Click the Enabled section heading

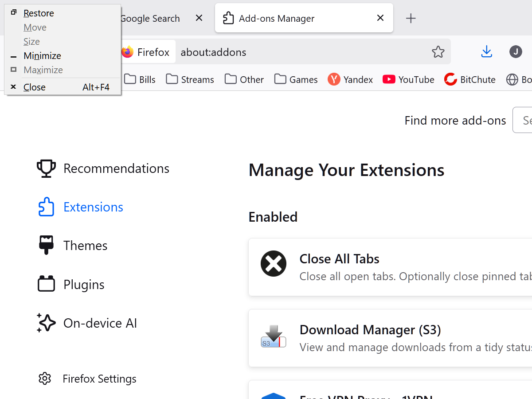pyautogui.click(x=273, y=217)
